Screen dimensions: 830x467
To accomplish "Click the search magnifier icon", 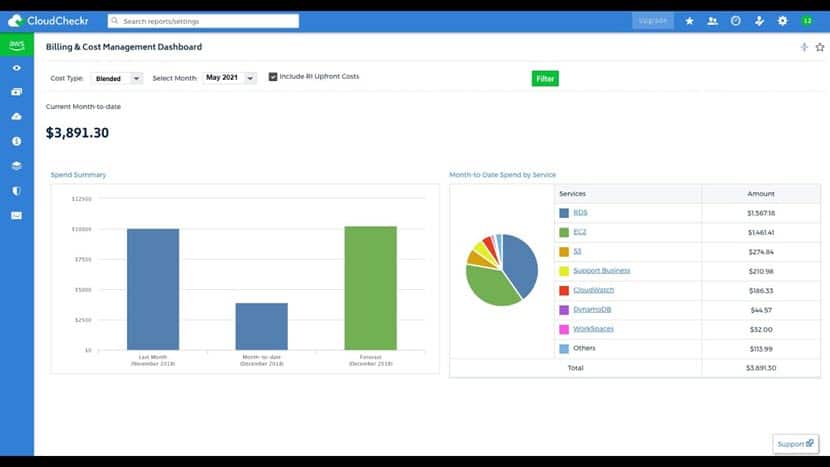I will [x=114, y=21].
